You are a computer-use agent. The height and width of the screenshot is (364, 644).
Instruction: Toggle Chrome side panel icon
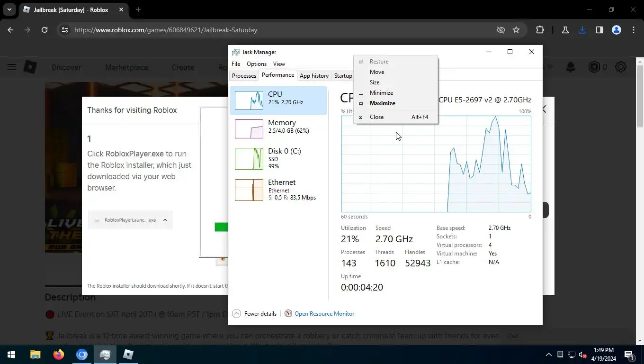click(x=599, y=30)
